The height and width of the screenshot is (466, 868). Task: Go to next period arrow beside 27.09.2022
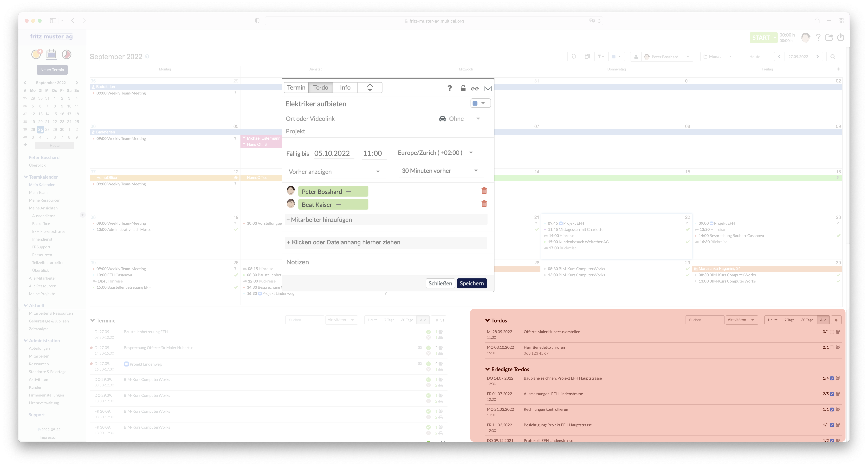pyautogui.click(x=818, y=57)
